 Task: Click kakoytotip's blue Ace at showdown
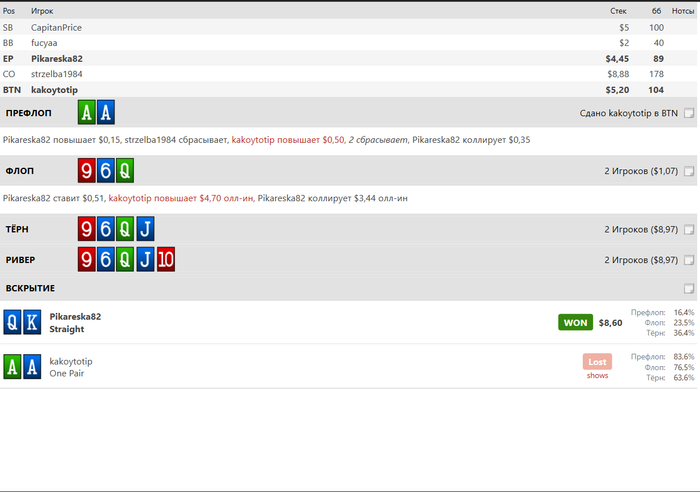(32, 367)
